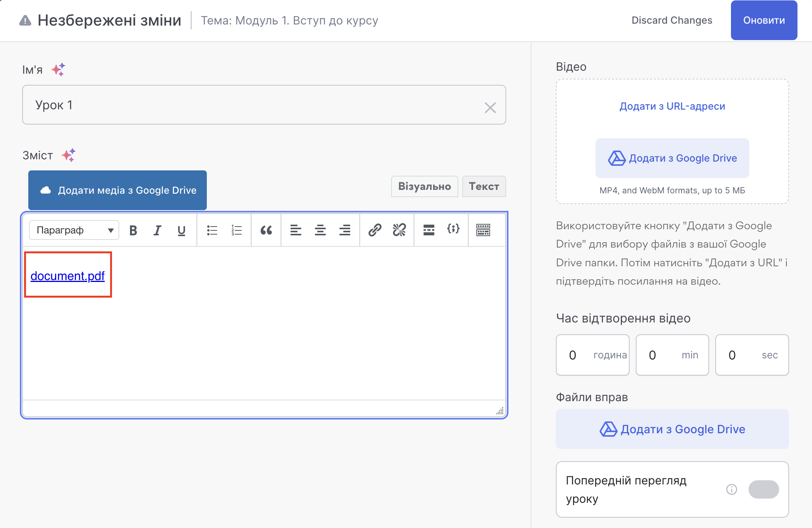812x528 pixels.
Task: Switch to the Текст editor tab
Action: coord(484,186)
